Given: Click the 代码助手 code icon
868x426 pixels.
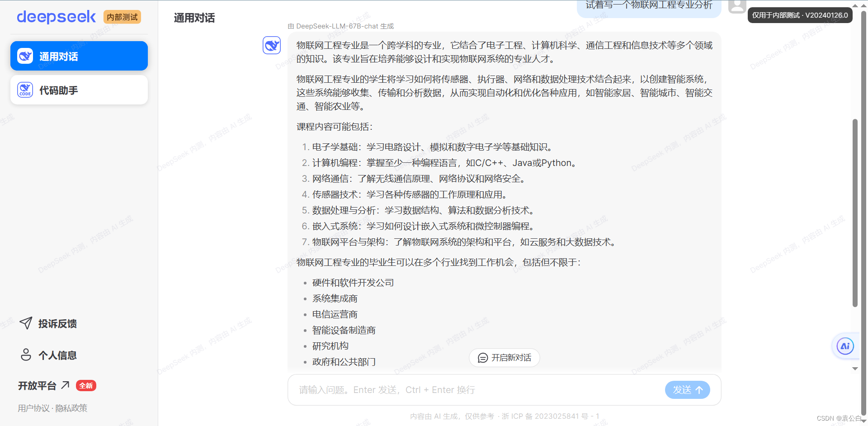Looking at the screenshot, I should tap(25, 90).
